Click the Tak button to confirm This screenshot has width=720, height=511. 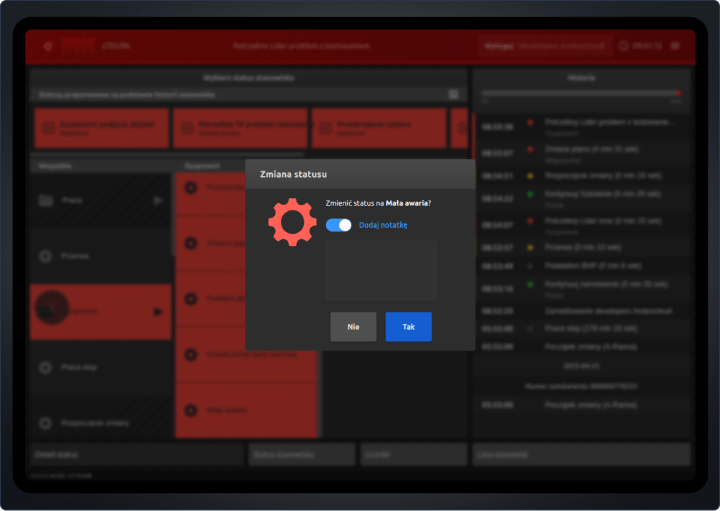click(408, 327)
